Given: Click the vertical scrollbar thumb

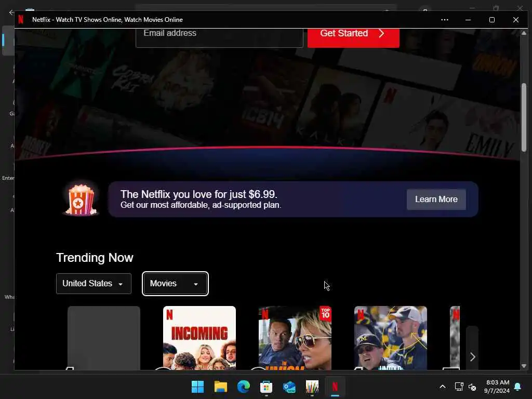Looking at the screenshot, I should click(524, 117).
